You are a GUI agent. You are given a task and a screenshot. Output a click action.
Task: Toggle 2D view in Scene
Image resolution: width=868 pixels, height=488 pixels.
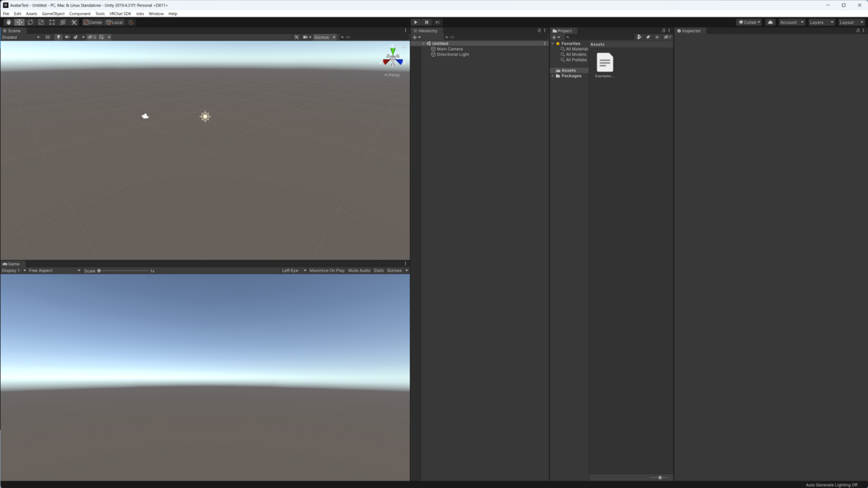pos(48,37)
